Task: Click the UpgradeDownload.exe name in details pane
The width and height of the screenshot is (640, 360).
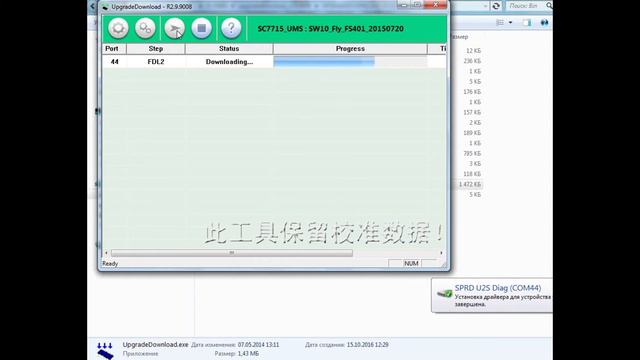Action: 156,344
